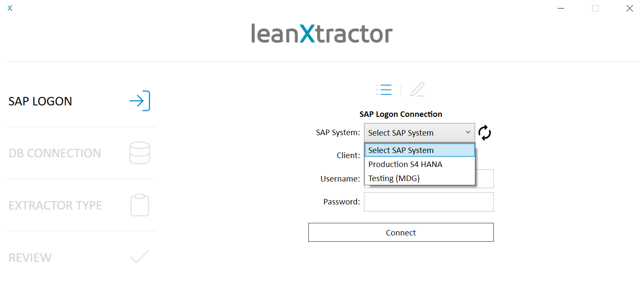
Task: Click the Password: label
Action: point(342,201)
